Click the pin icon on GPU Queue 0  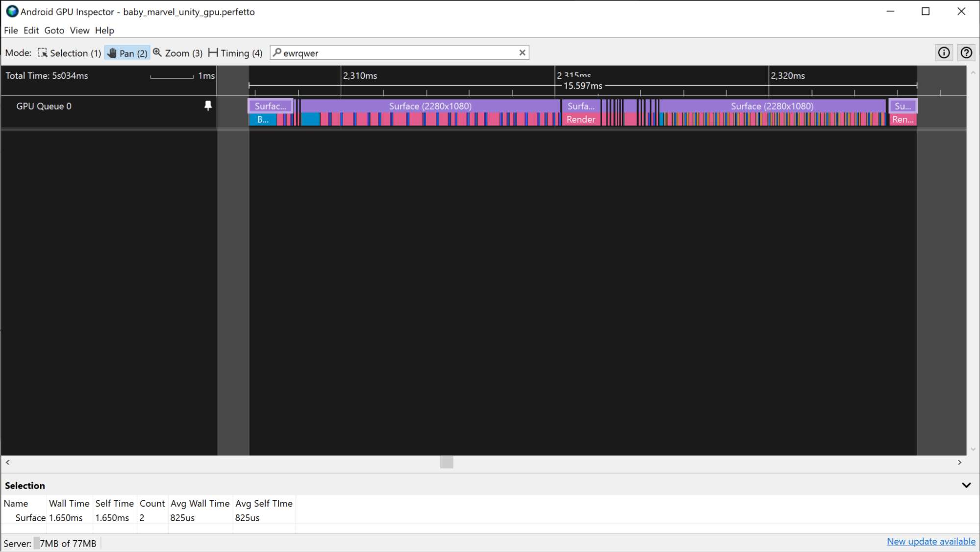point(208,106)
